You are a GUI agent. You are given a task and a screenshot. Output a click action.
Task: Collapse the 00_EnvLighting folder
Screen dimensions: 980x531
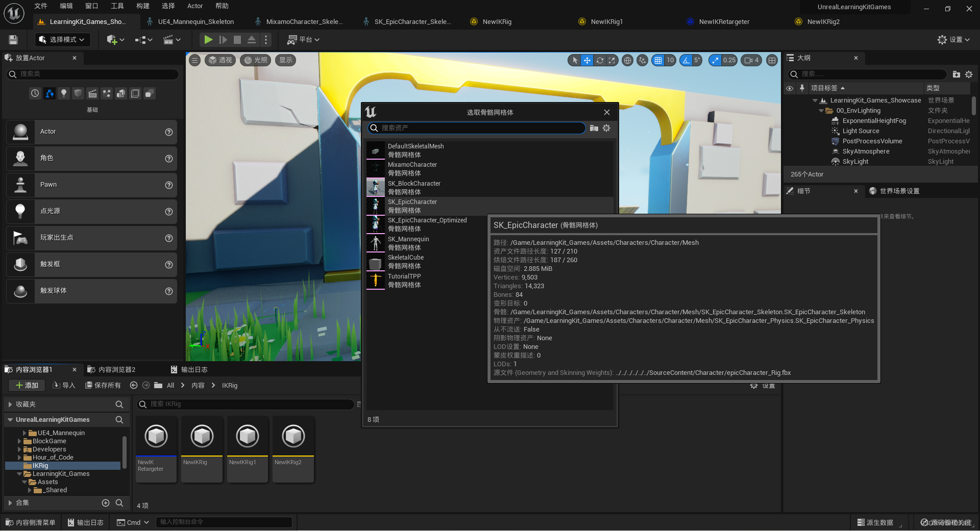point(821,111)
